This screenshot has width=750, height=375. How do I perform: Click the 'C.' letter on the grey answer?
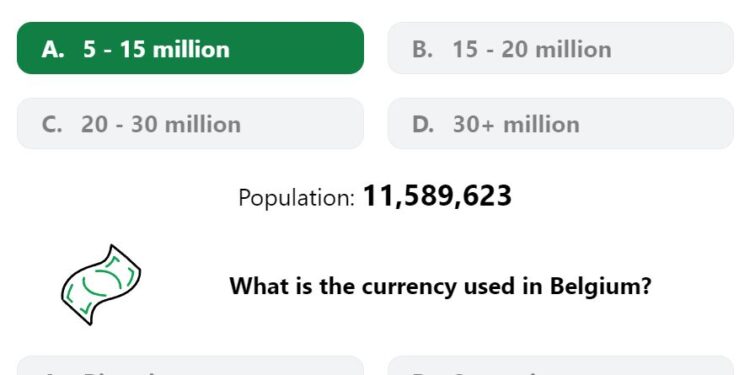click(52, 125)
